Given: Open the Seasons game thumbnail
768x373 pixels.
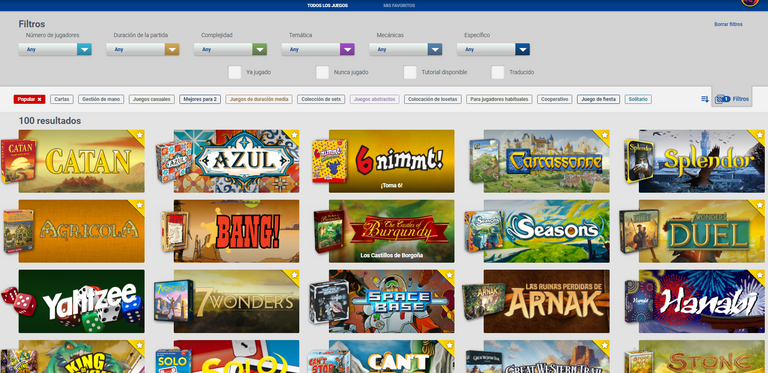Looking at the screenshot, I should coord(547,231).
